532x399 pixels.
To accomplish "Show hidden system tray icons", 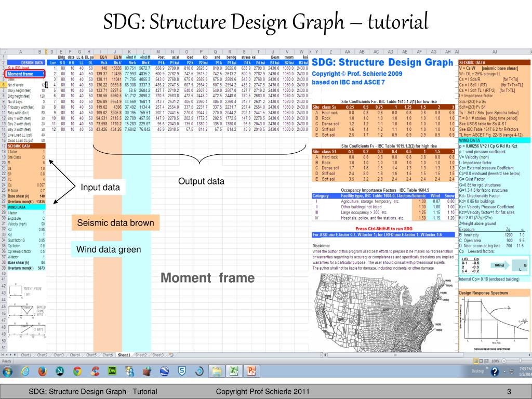I will click(x=503, y=372).
